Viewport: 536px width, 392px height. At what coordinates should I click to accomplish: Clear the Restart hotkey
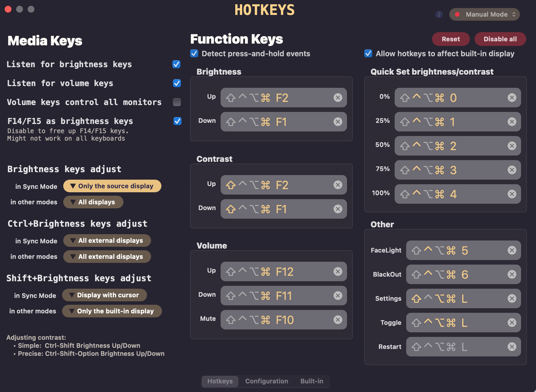click(512, 347)
